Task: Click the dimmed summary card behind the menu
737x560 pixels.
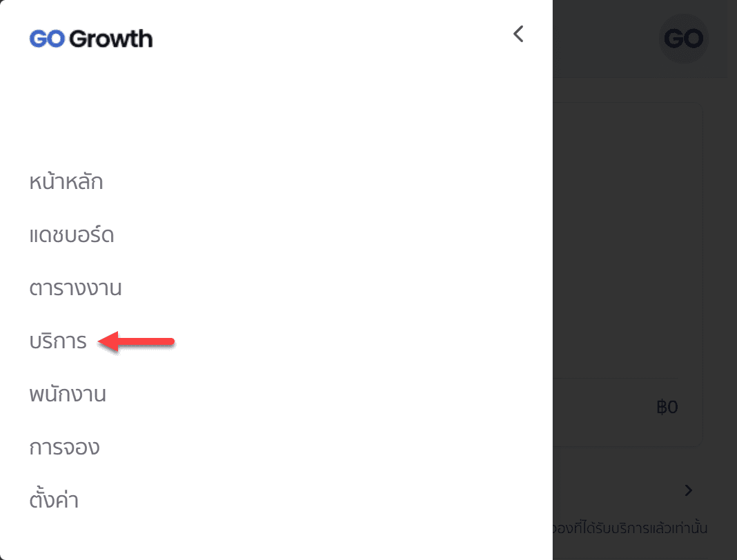Action: pos(627,241)
